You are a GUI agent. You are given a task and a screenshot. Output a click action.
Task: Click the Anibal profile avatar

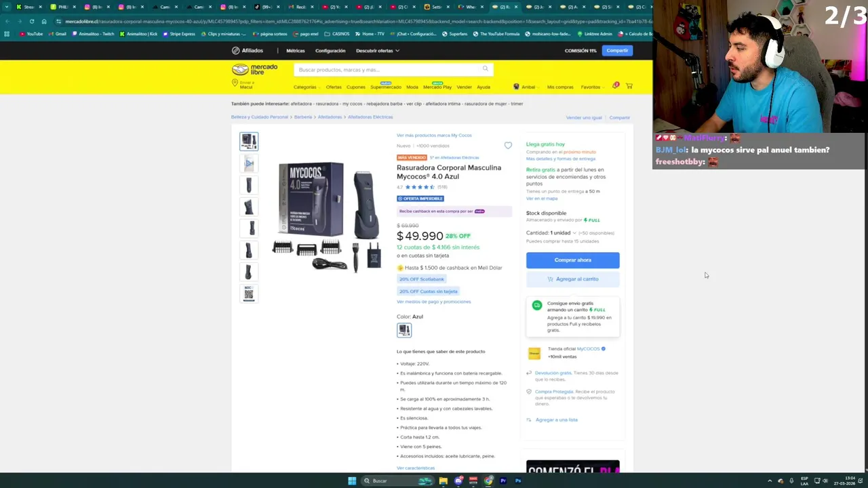click(x=516, y=87)
